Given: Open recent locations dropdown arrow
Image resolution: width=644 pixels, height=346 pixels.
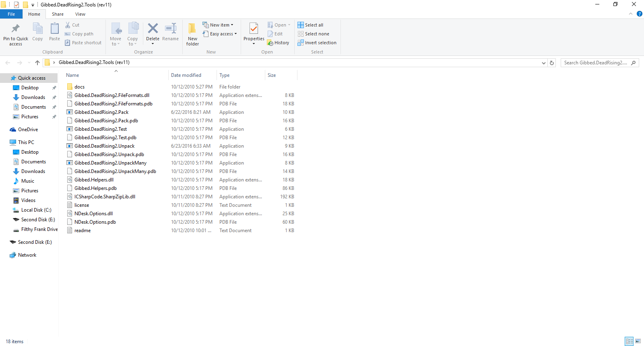Looking at the screenshot, I should click(x=29, y=63).
